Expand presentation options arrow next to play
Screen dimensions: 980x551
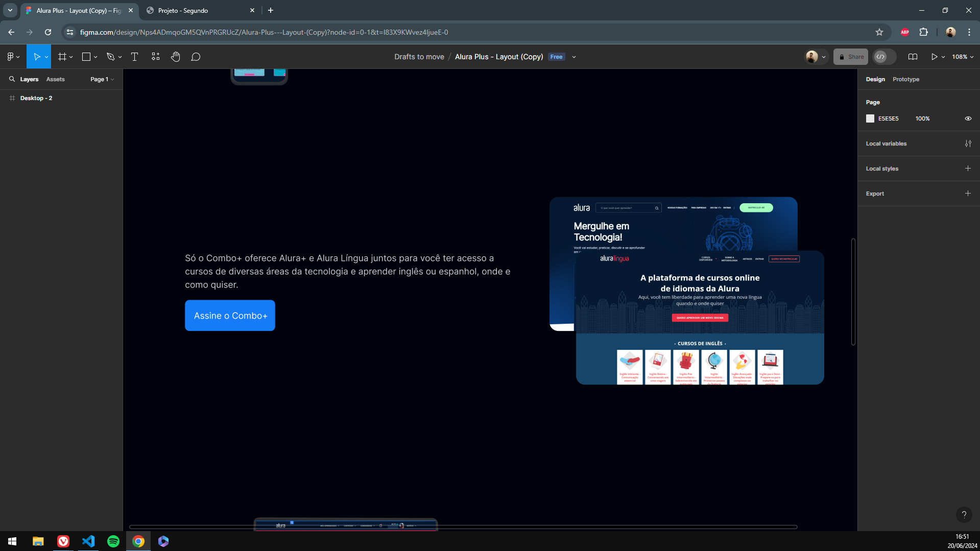point(943,57)
